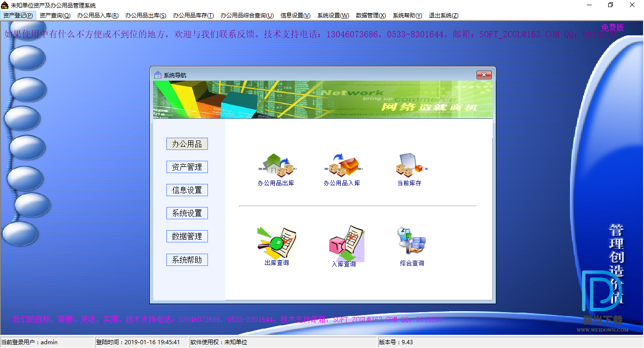Select the 数据管理 navigation button
Viewport: 644px width, 348px height.
(187, 236)
